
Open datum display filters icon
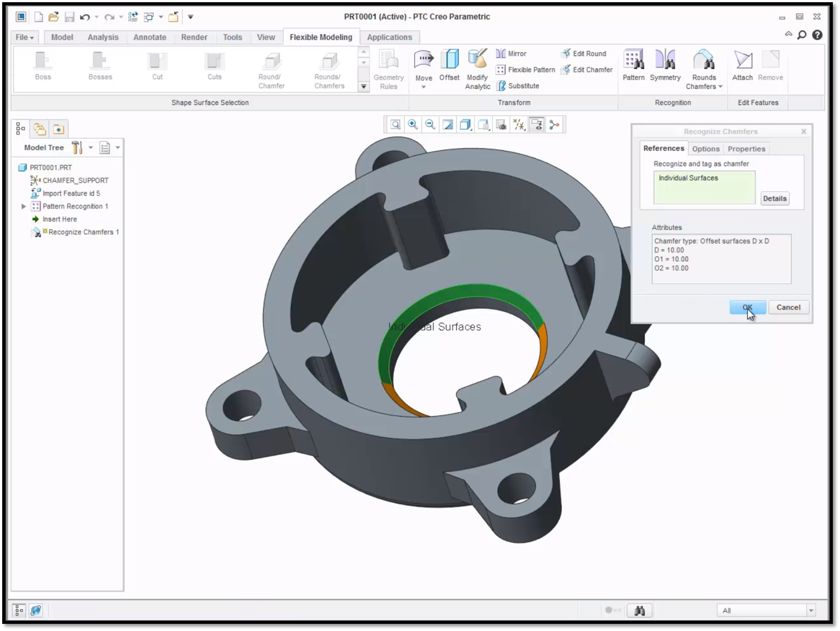pos(519,125)
